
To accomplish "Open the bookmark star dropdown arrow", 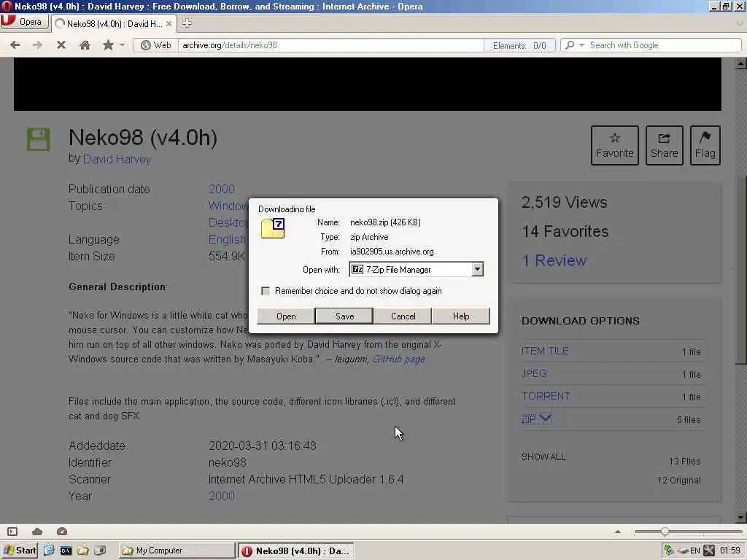I will click(122, 45).
